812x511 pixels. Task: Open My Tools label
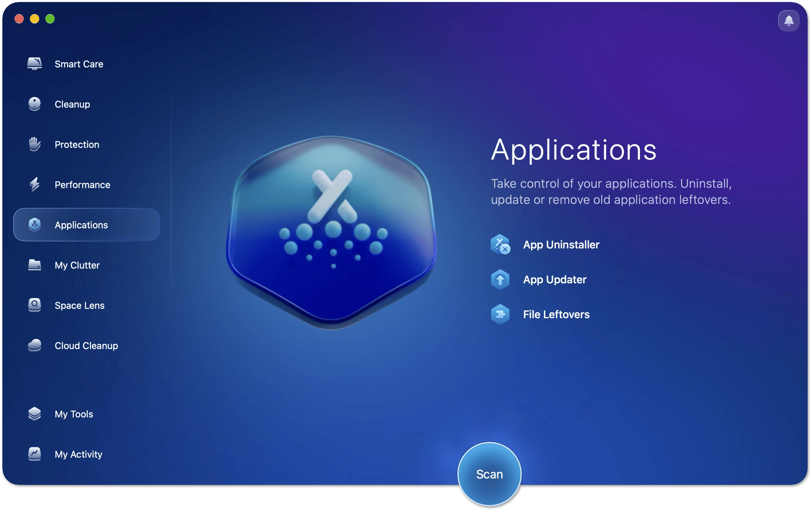(x=74, y=414)
